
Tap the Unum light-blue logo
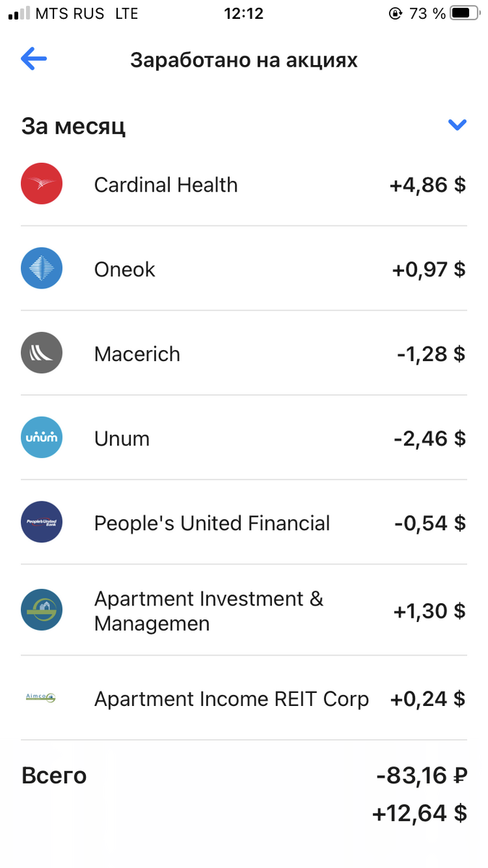(x=42, y=438)
